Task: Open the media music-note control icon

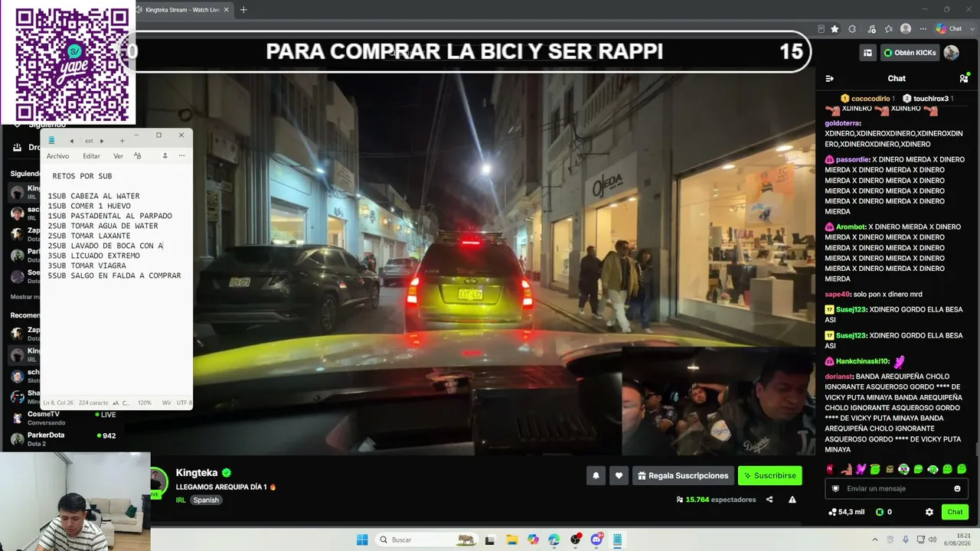Action: pos(871,29)
